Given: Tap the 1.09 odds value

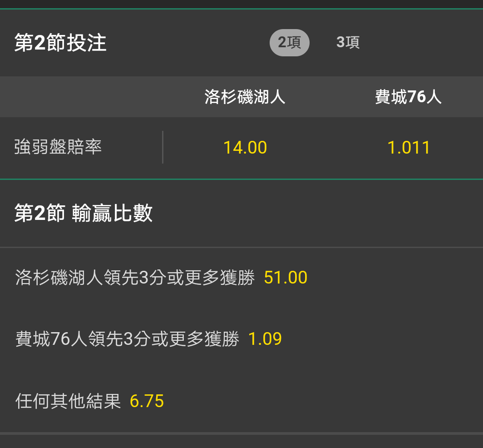Looking at the screenshot, I should pyautogui.click(x=265, y=339).
